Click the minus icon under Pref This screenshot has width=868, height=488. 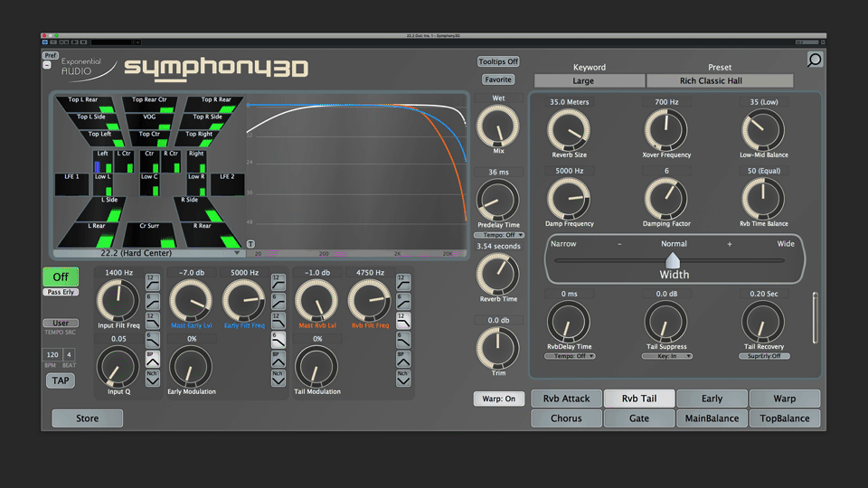click(47, 65)
